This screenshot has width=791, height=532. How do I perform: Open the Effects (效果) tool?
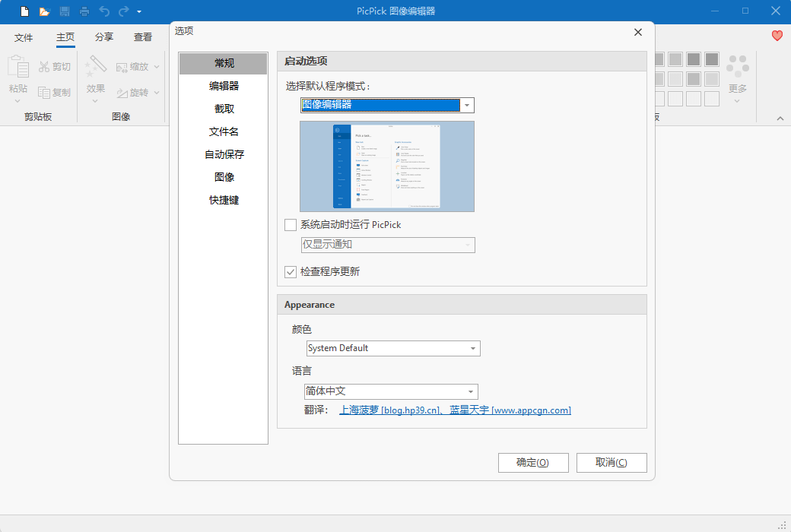point(95,78)
